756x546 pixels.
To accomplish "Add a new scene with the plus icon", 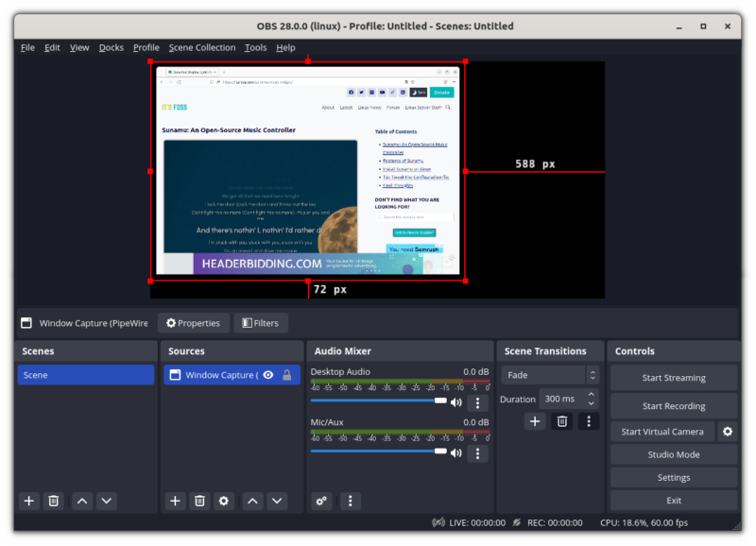I will [28, 501].
